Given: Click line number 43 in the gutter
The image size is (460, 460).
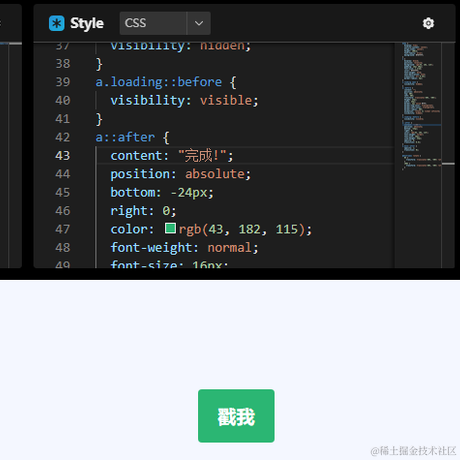Looking at the screenshot, I should (x=63, y=156).
